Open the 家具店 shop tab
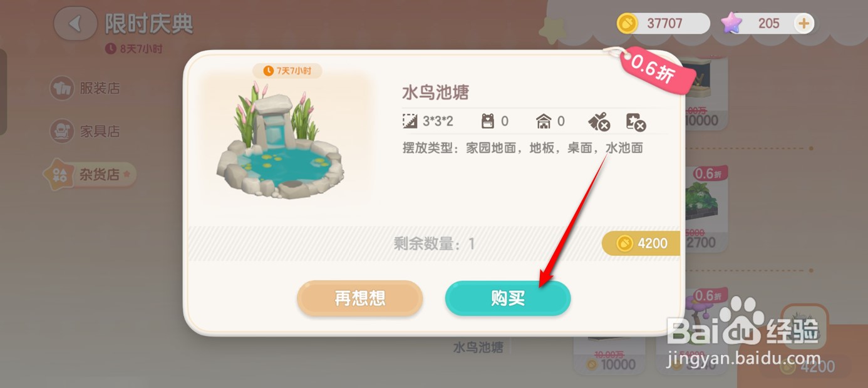868x388 pixels. pyautogui.click(x=85, y=131)
